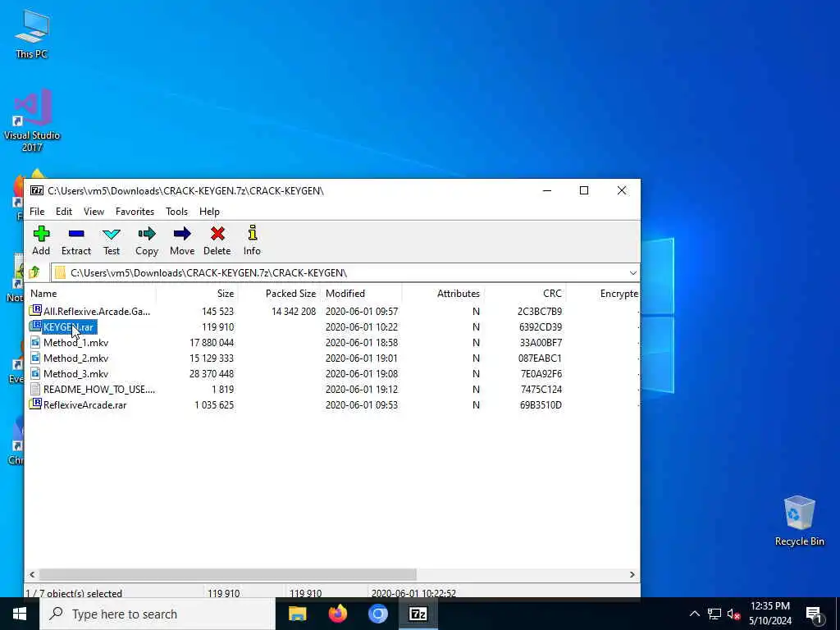This screenshot has width=840, height=630.
Task: Sort by the CRC column header
Action: (525, 294)
